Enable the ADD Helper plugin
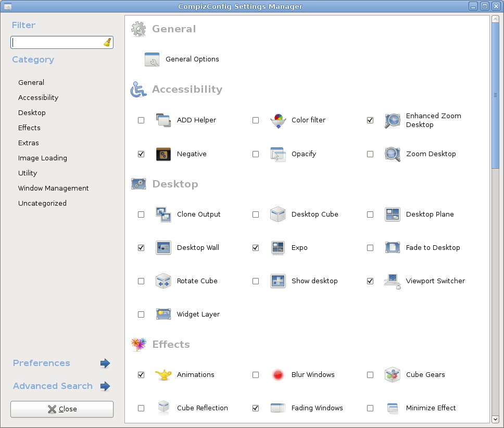 click(141, 120)
